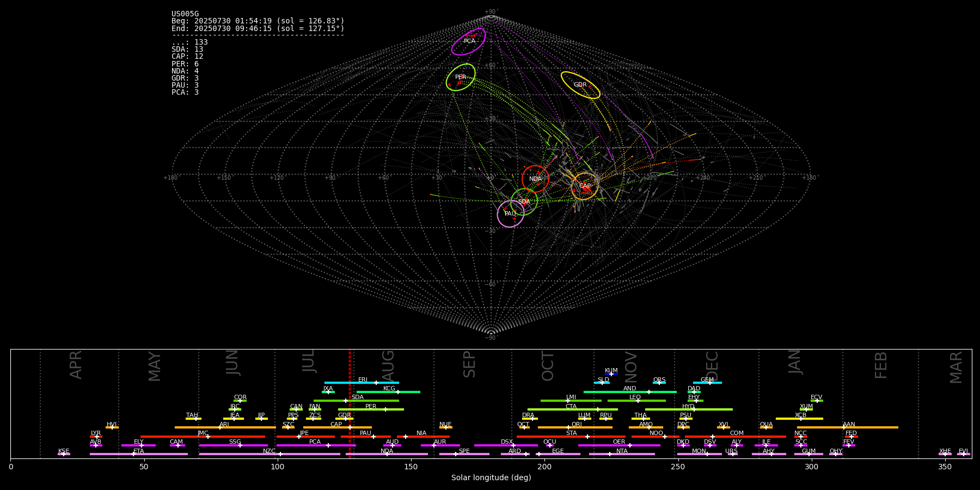The image size is (980, 490).
Task: Click the GDR shower bar in timeline
Action: click(x=345, y=418)
